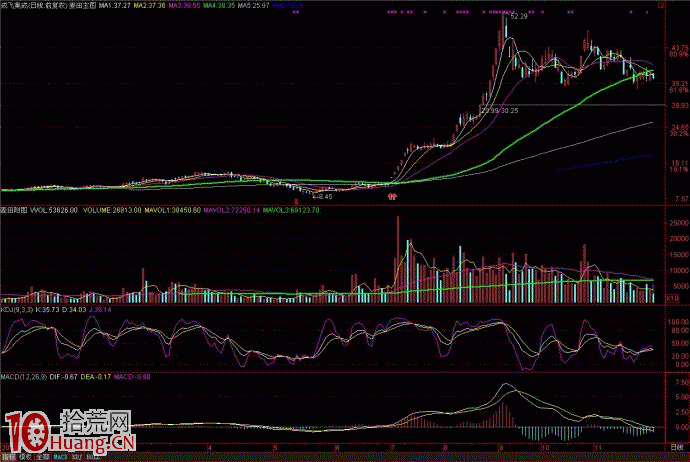The height and width of the screenshot is (462, 690).
Task: Click the red 价 marker below the candlesticks
Action: coord(392,196)
